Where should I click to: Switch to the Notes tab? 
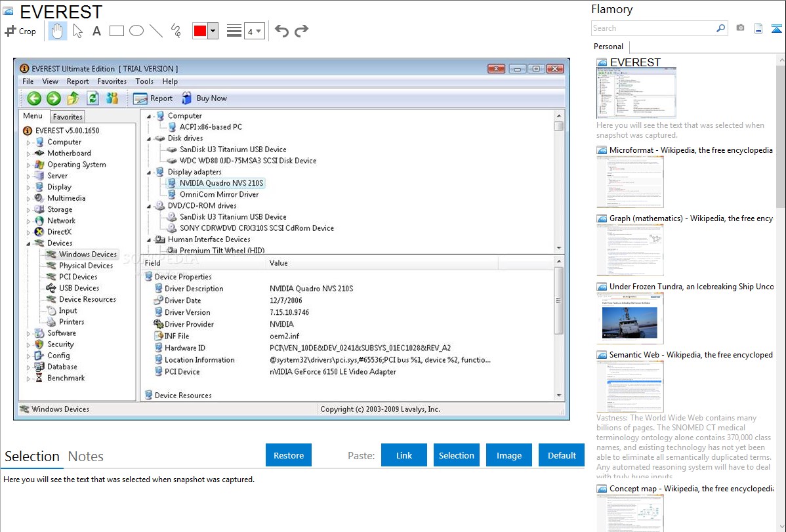(86, 457)
